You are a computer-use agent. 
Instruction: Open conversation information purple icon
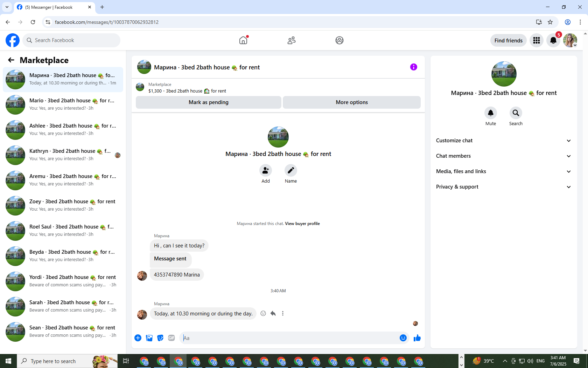point(414,67)
